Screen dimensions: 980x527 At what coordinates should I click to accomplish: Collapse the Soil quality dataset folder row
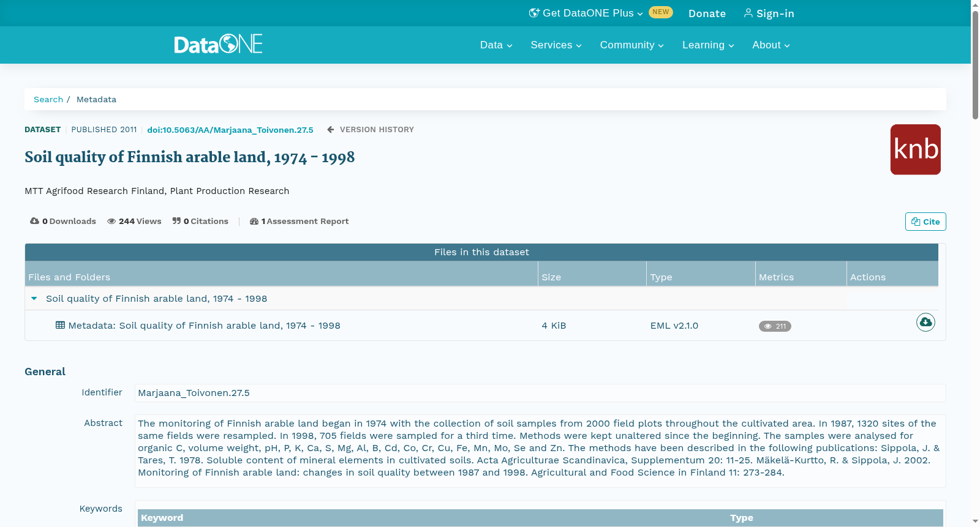(34, 299)
